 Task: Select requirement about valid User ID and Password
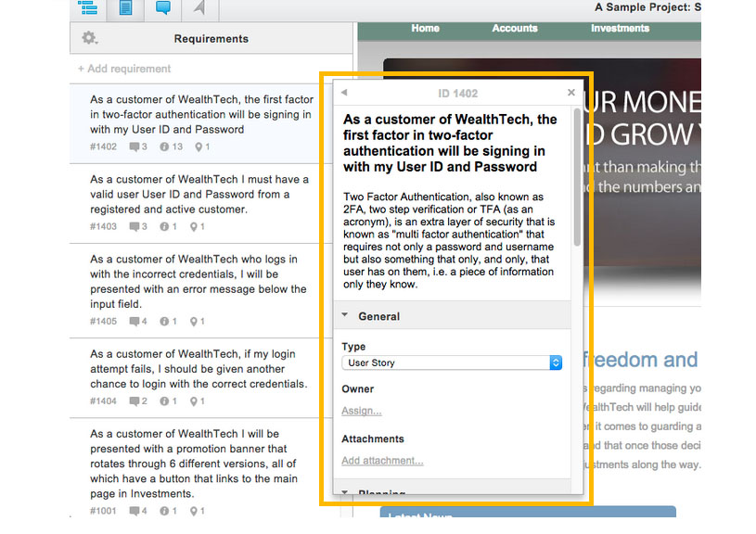pos(199,195)
